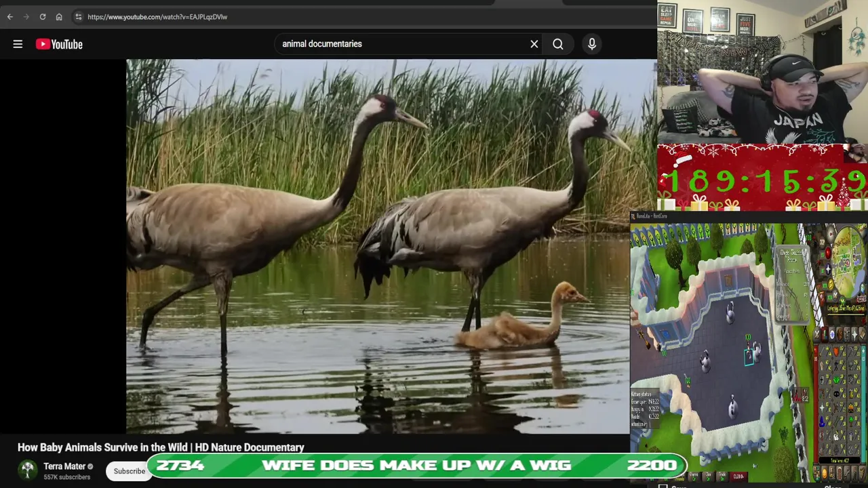This screenshot has width=868, height=488.
Task: Reload the YouTube page
Action: 42,16
